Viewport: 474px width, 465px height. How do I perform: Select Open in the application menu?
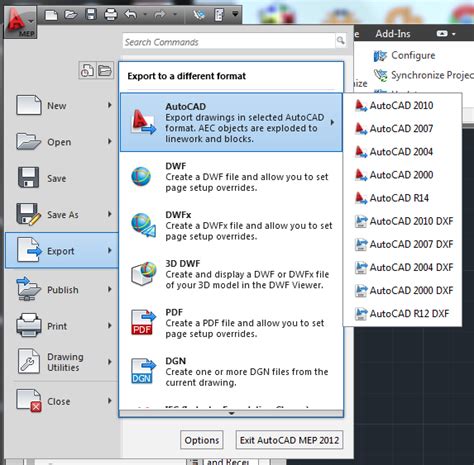point(62,142)
